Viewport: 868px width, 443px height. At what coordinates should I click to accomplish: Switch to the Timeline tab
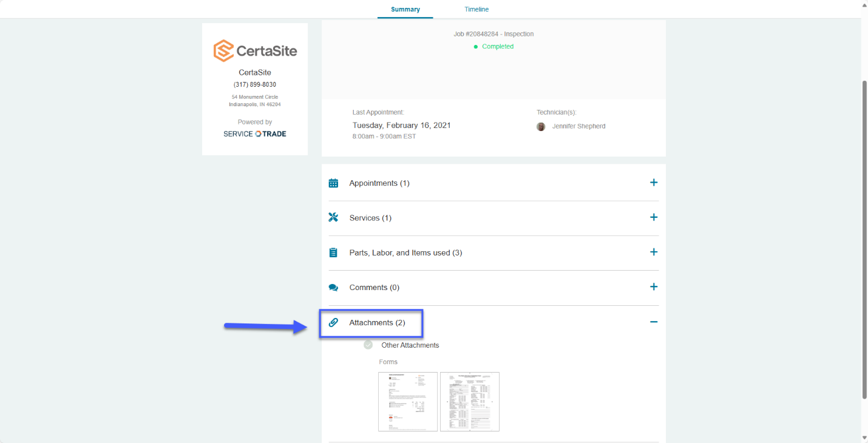click(476, 9)
